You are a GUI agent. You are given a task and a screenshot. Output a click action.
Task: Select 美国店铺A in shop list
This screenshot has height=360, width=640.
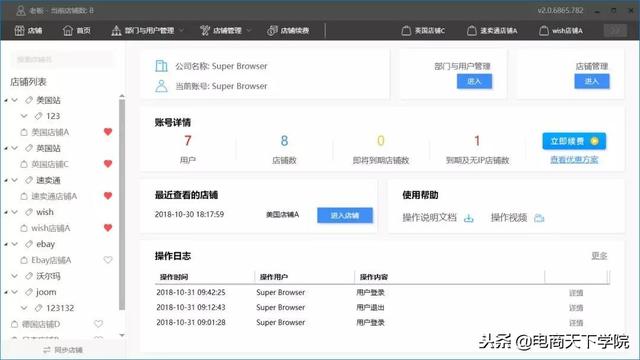50,132
